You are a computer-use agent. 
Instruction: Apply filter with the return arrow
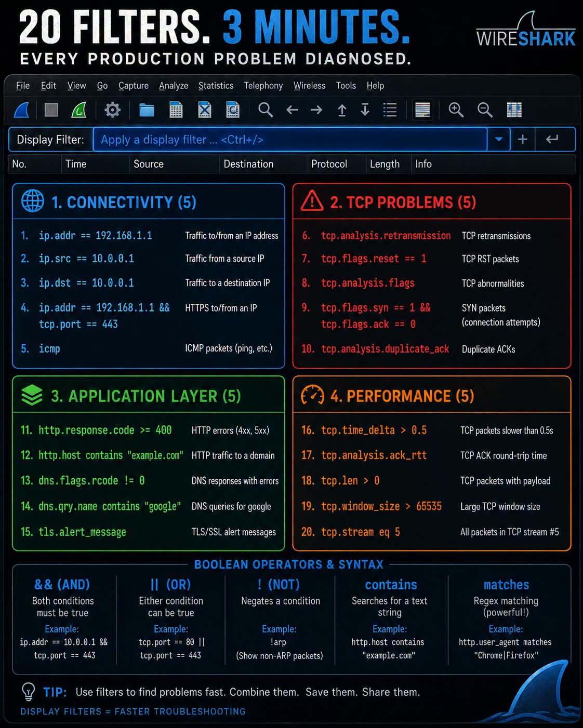[552, 140]
